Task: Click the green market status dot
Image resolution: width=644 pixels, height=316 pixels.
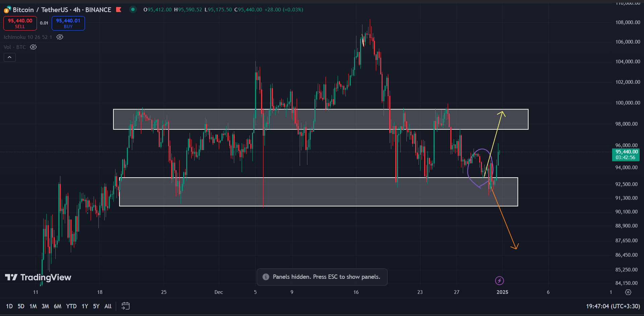Action: [x=133, y=9]
